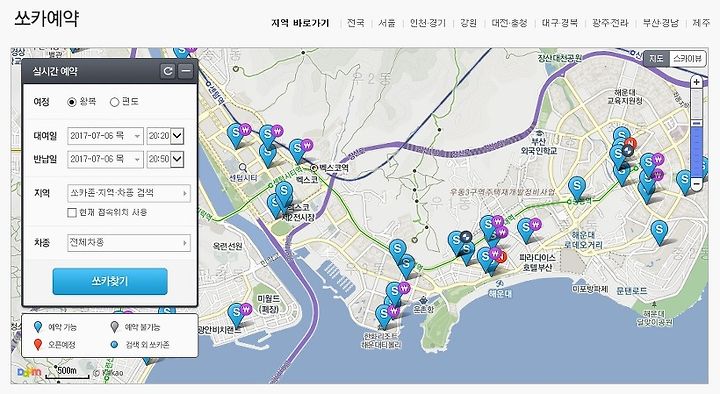Select the 편도 one-way radio option
Screen dimensions: 720x394
[114, 102]
